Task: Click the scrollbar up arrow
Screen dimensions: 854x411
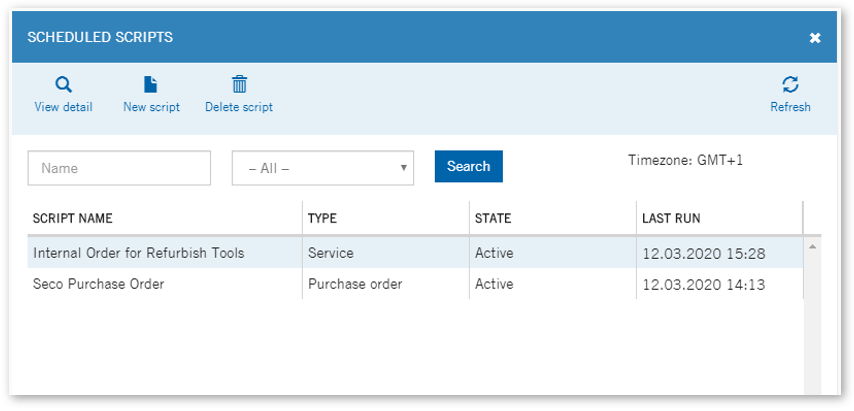Action: pyautogui.click(x=813, y=247)
